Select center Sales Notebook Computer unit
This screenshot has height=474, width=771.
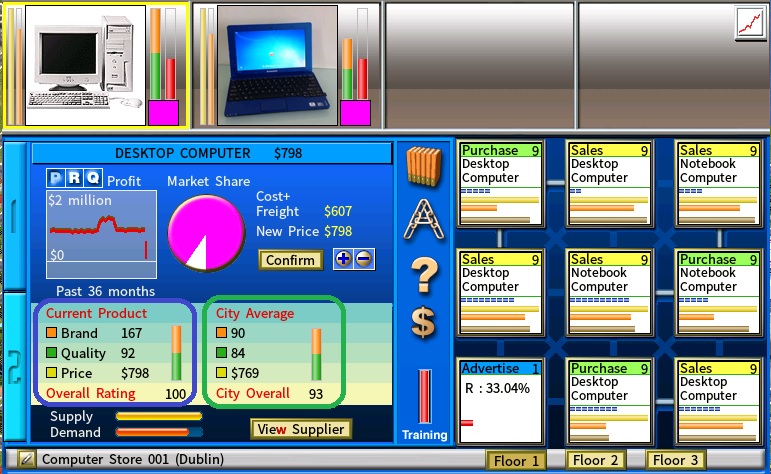pyautogui.click(x=610, y=293)
